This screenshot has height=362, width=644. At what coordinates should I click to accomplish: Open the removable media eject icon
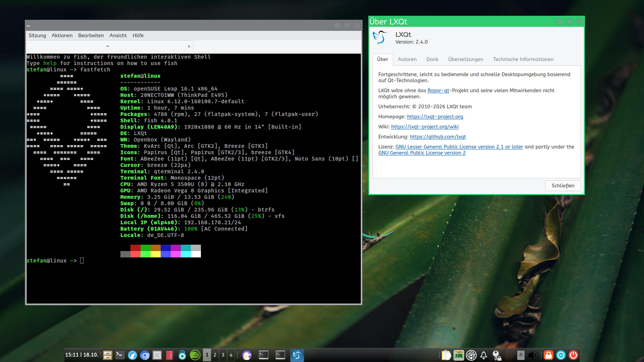tap(521, 355)
